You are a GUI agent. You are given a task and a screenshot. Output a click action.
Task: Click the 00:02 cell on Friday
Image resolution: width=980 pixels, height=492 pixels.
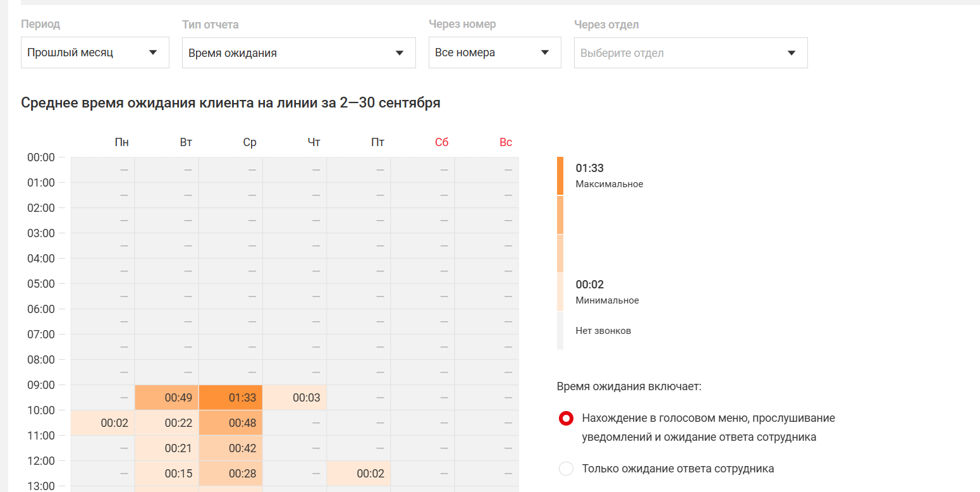click(x=358, y=474)
